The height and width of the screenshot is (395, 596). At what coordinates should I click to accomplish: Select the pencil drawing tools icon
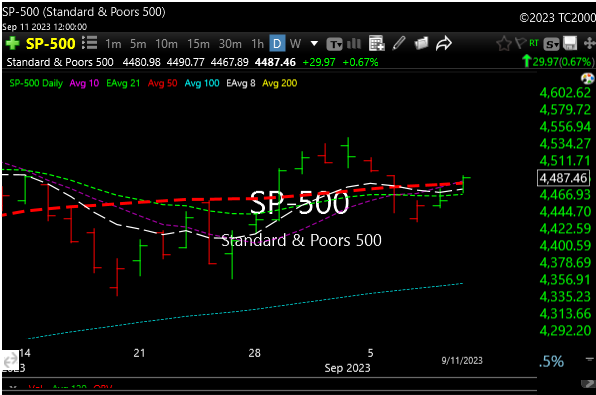pyautogui.click(x=399, y=43)
